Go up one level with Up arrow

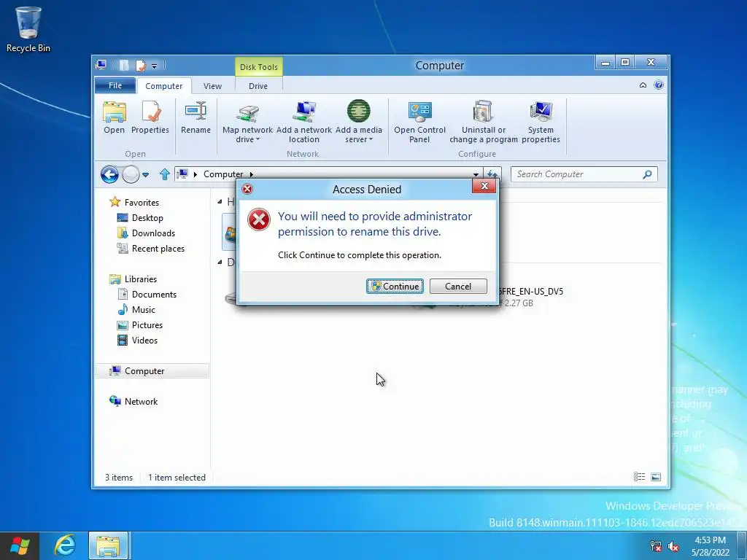[x=164, y=175]
